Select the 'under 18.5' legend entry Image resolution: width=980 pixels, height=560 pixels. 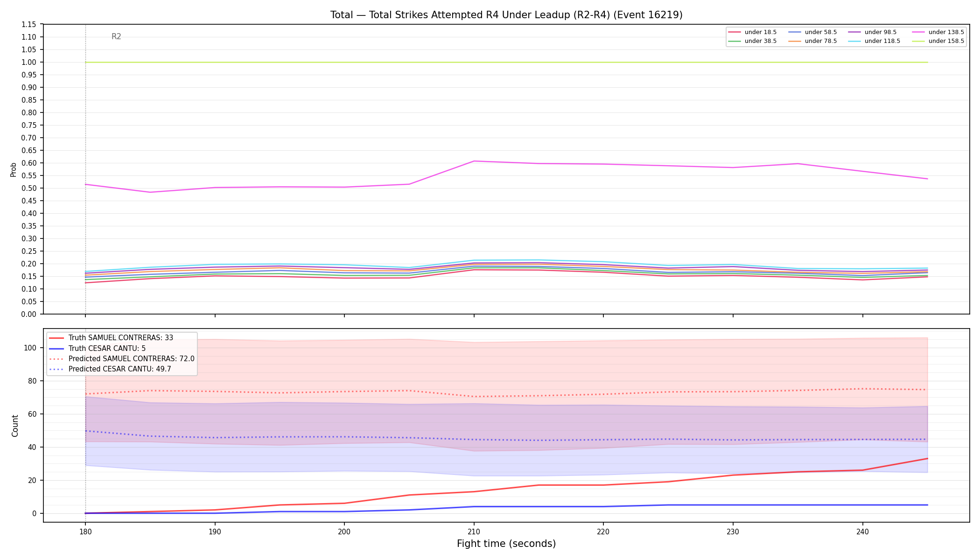(x=752, y=32)
